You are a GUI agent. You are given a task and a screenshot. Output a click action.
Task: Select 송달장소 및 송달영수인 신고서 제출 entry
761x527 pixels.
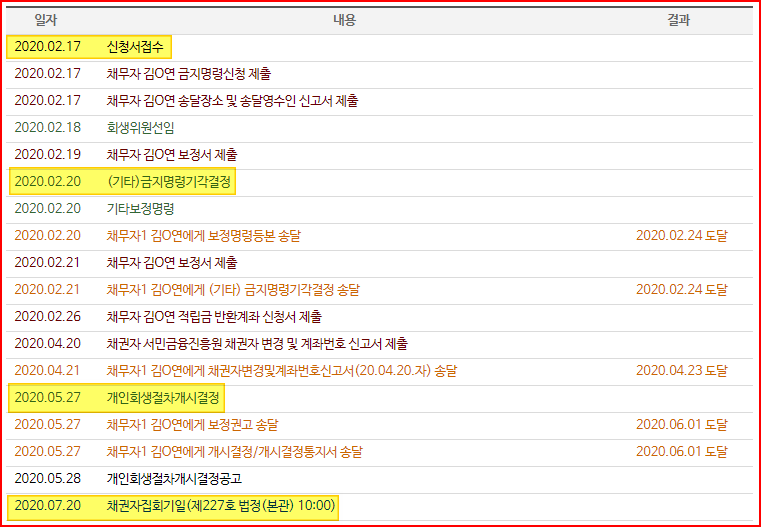232,101
